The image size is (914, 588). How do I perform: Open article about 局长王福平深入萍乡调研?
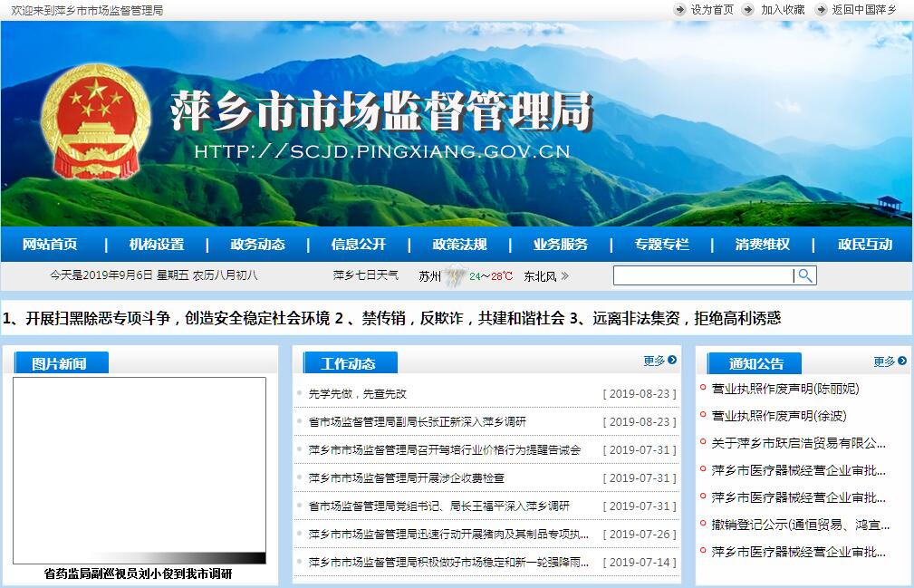[x=439, y=506]
